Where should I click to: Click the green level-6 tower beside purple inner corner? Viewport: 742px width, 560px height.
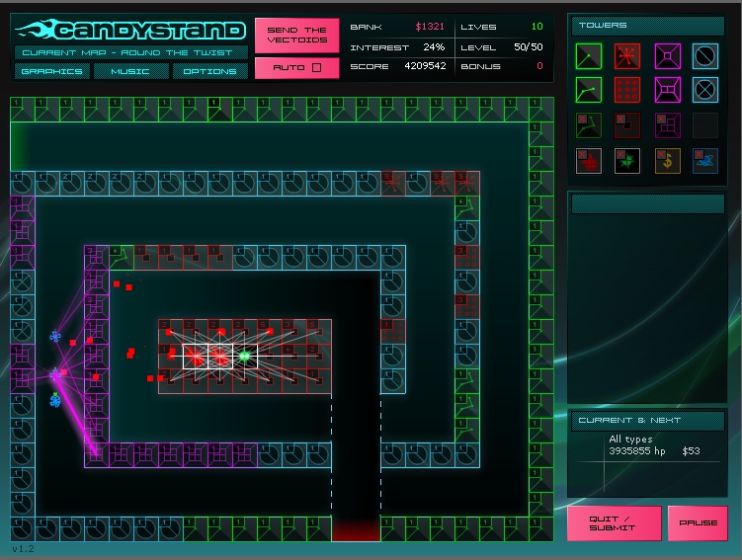coord(122,258)
